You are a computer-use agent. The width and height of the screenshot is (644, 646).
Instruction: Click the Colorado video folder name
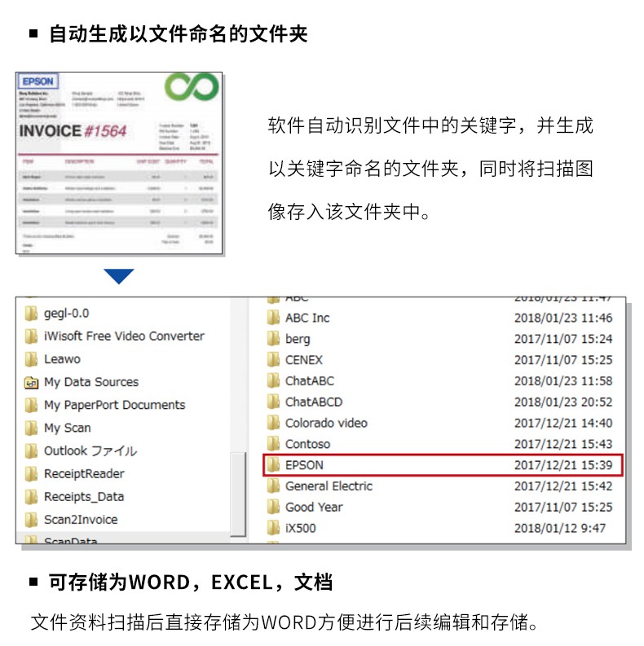(327, 423)
